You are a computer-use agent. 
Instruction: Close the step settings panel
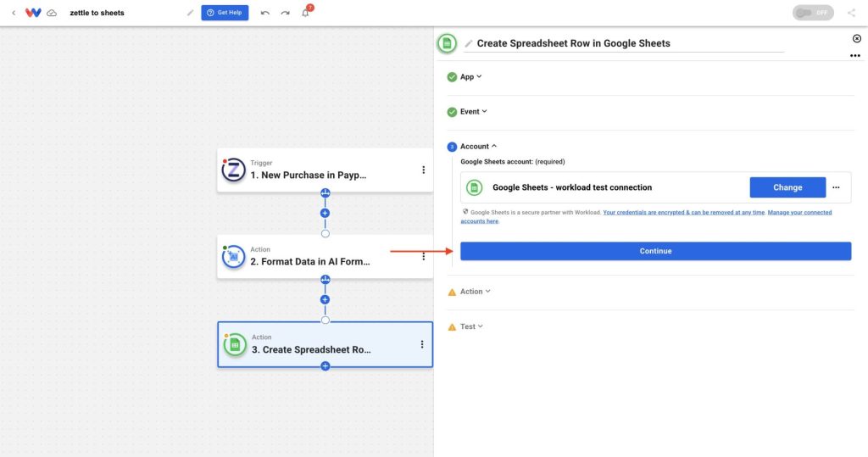tap(857, 38)
